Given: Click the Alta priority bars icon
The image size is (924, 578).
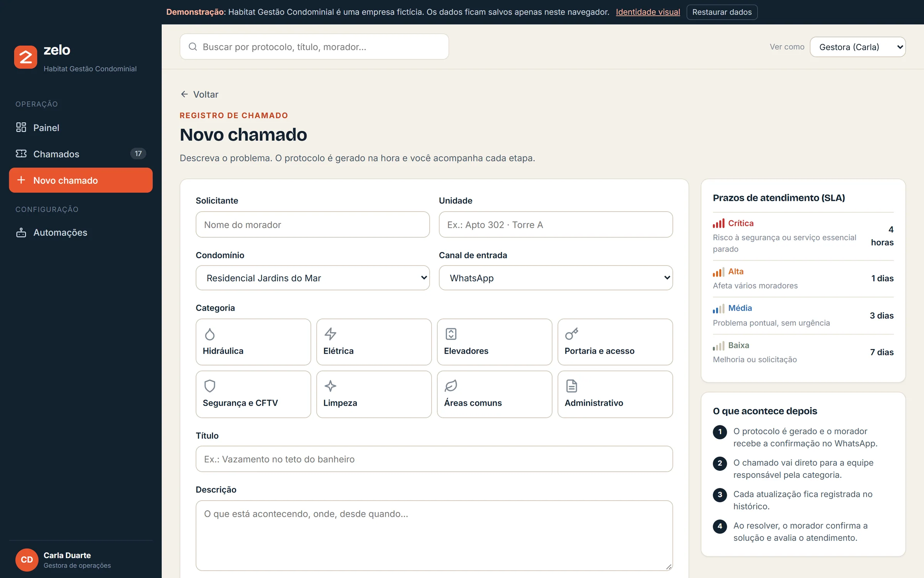Looking at the screenshot, I should pos(718,272).
